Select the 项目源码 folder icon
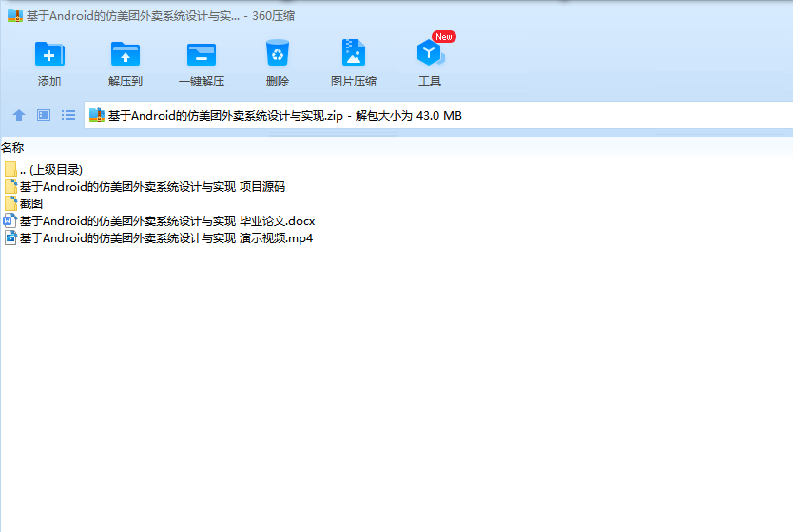 [10, 186]
